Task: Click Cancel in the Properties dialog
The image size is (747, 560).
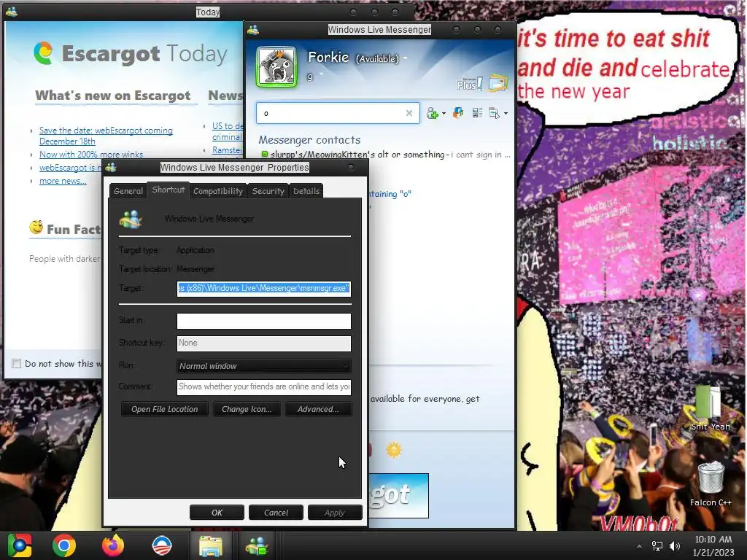Action: 276,513
